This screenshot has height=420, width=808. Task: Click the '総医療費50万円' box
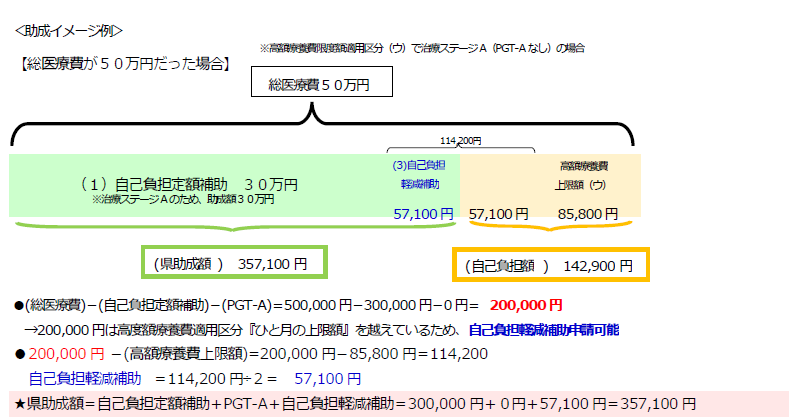click(x=322, y=81)
